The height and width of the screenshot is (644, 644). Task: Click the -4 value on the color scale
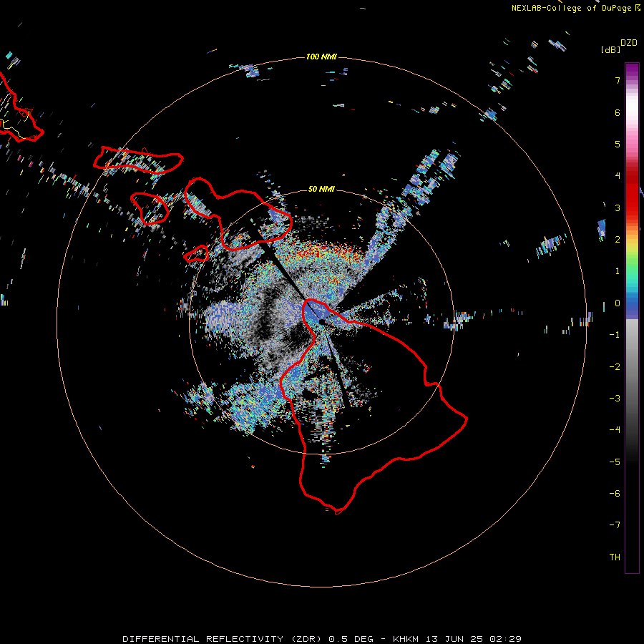coord(615,430)
